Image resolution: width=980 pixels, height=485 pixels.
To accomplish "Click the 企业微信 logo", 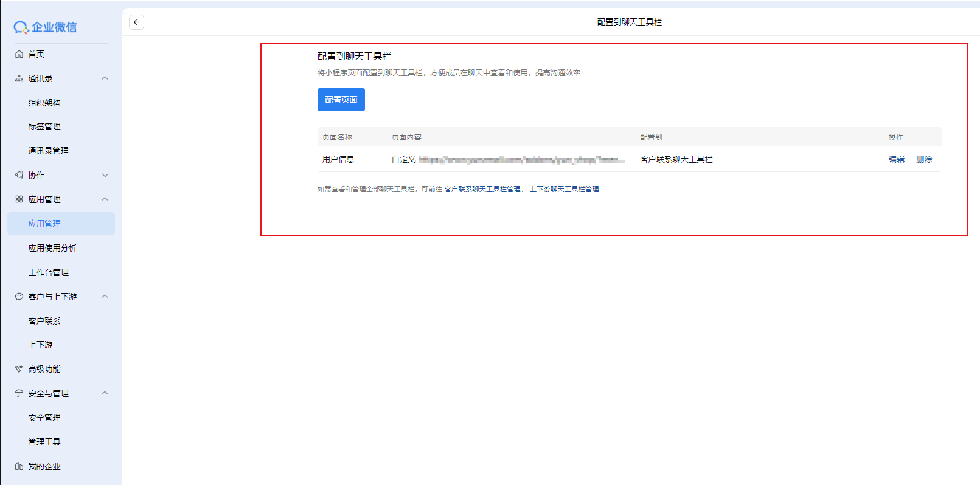I will (46, 27).
